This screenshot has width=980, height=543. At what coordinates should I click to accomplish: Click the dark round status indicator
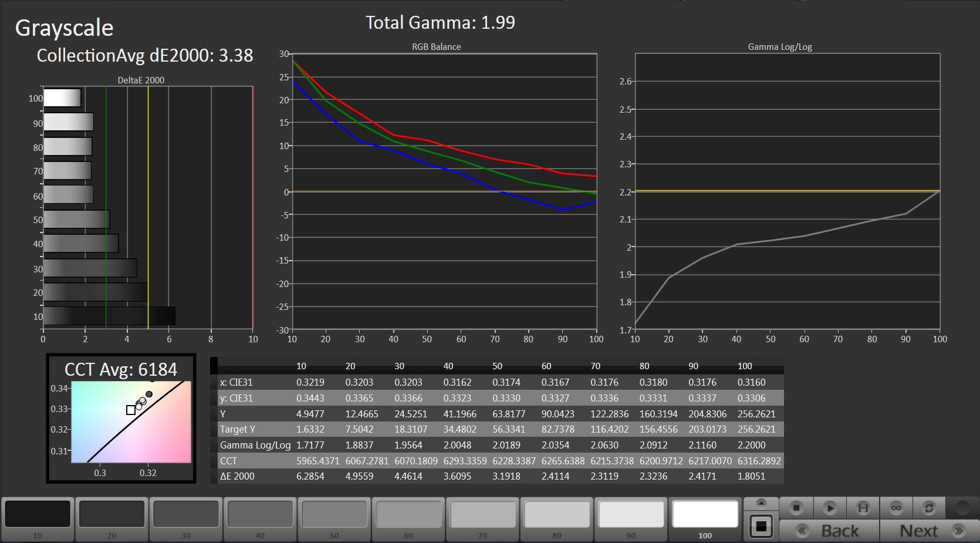point(962,508)
